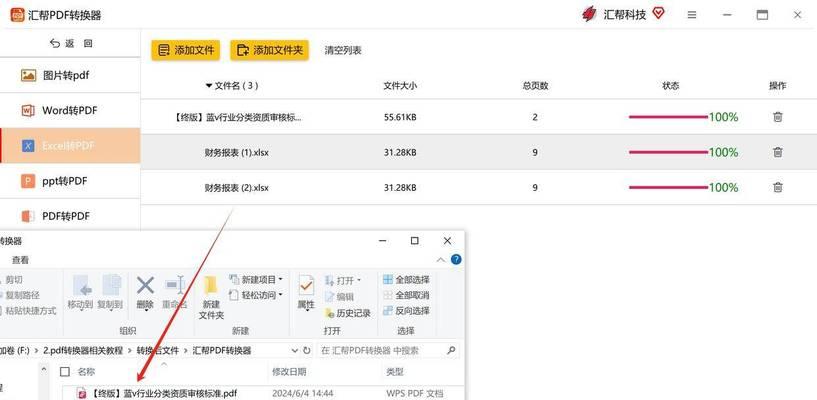Screen dimensions: 817x400
Task: Click the 文件大小 column header
Action: [400, 86]
